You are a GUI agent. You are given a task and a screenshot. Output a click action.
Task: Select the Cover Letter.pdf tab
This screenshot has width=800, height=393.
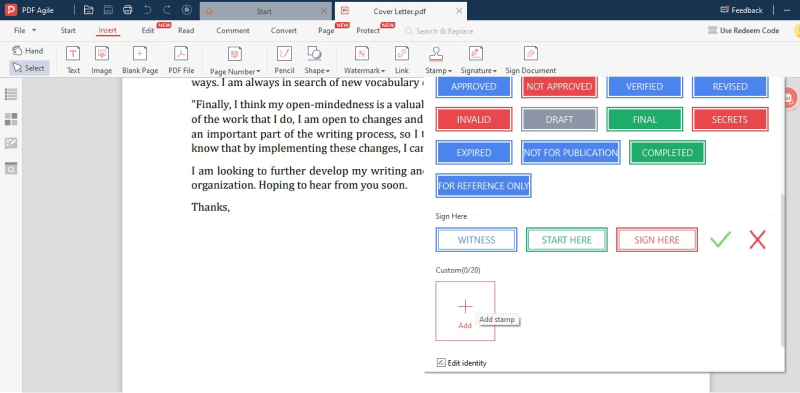[399, 11]
